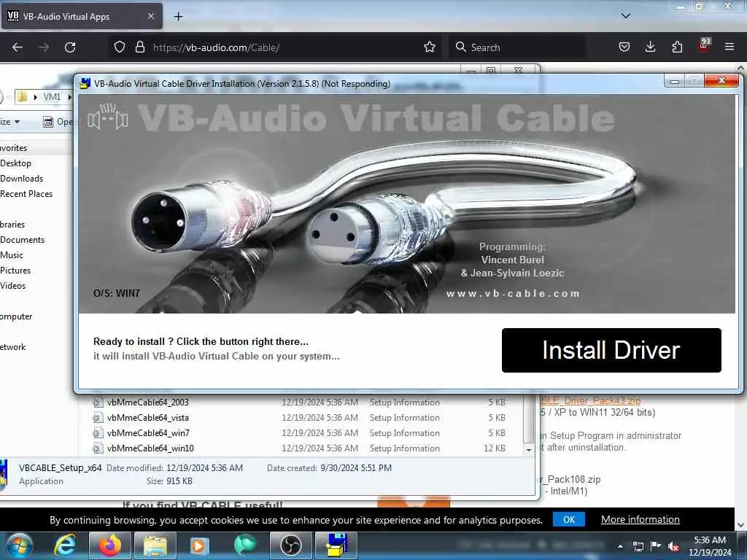Launch Internet Explorer from the taskbar
This screenshot has height=560, width=747.
(64, 545)
